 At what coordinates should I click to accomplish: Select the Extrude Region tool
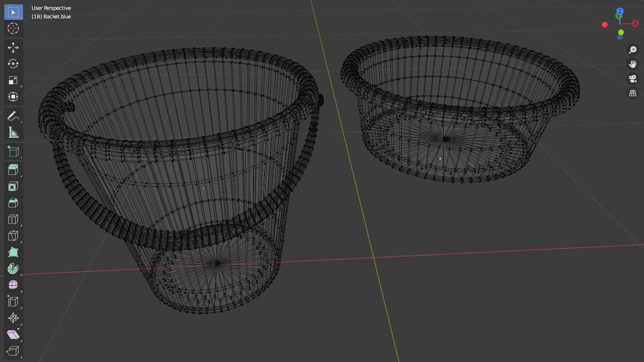point(13,170)
